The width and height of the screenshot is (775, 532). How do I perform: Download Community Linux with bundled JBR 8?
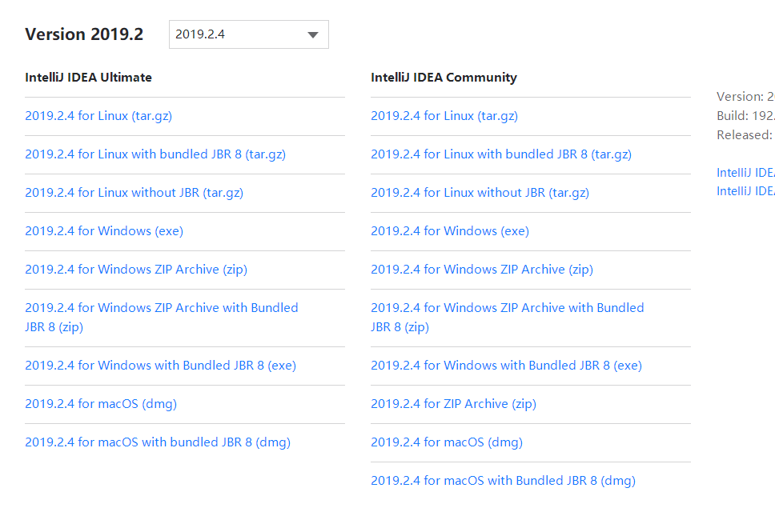(x=501, y=154)
